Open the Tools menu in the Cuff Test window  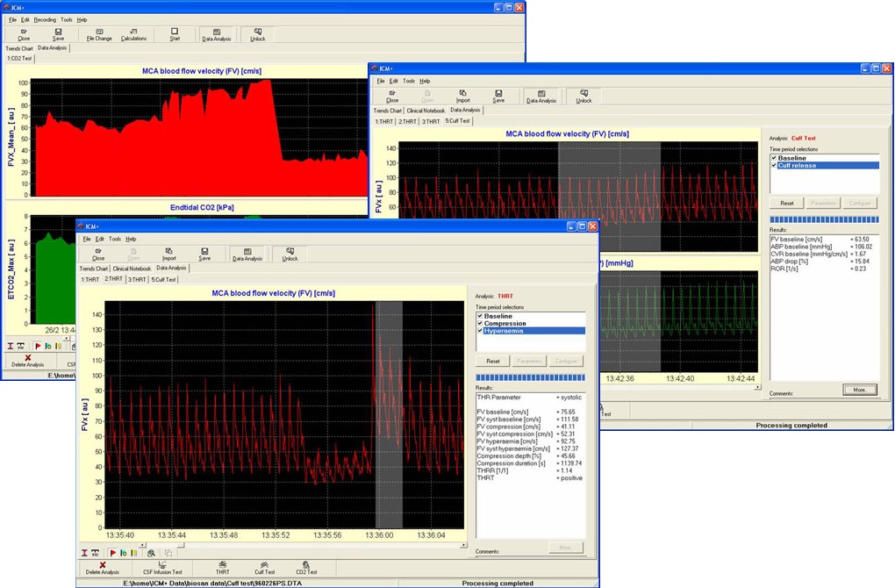point(409,81)
